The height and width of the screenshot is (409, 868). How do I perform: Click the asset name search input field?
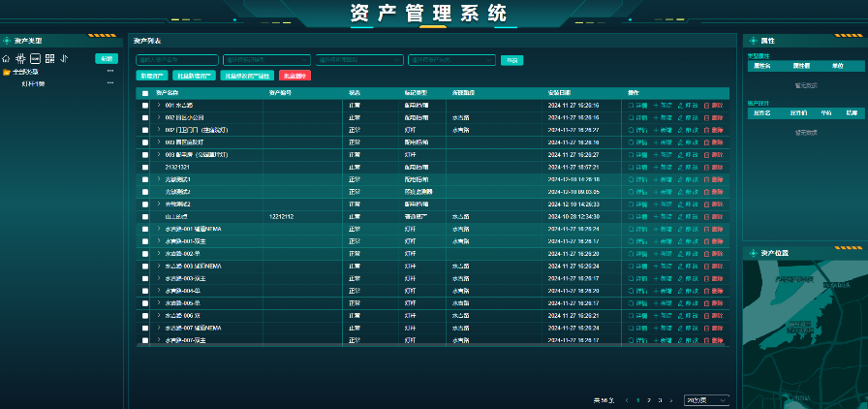(176, 60)
